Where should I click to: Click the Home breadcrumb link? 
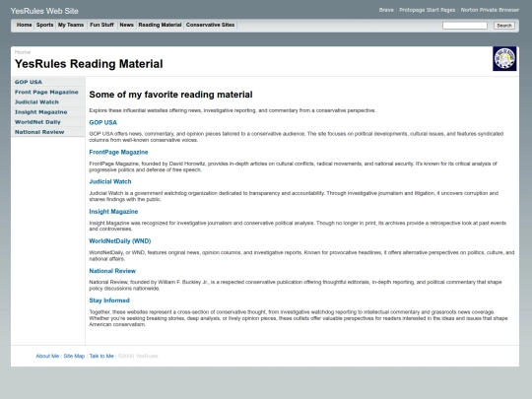click(23, 52)
